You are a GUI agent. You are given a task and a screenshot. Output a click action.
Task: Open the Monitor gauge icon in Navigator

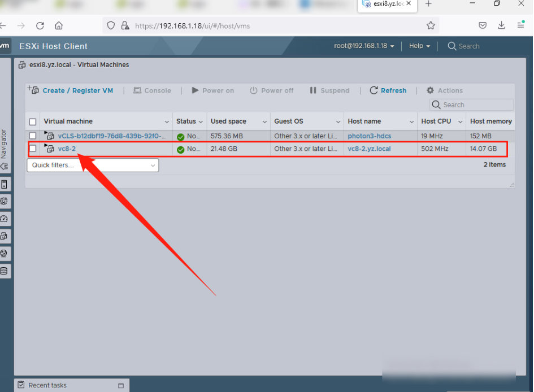click(x=5, y=219)
